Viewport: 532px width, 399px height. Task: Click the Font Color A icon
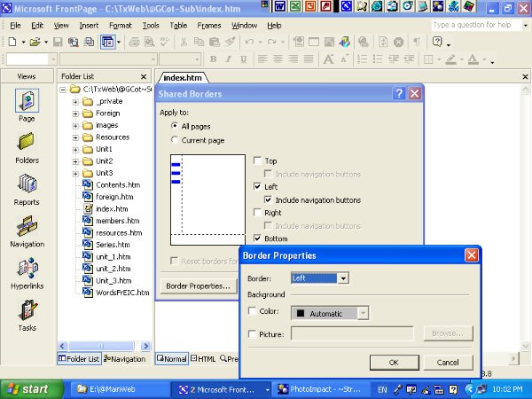[473, 59]
